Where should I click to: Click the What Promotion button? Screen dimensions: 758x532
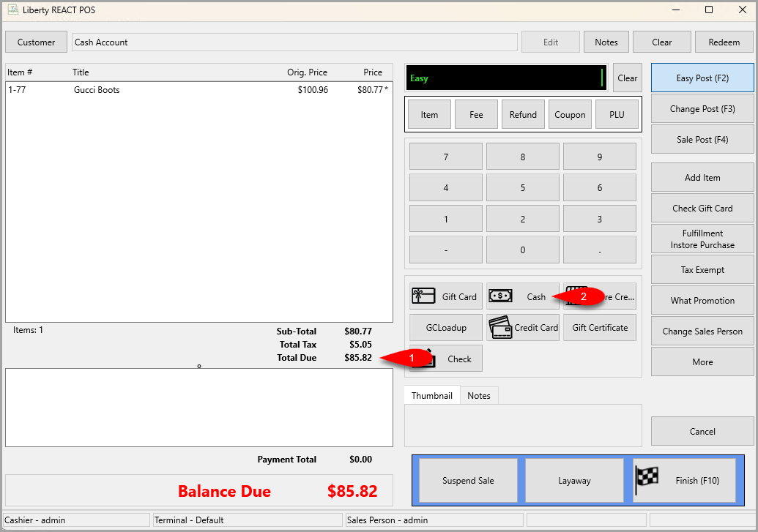tap(702, 301)
